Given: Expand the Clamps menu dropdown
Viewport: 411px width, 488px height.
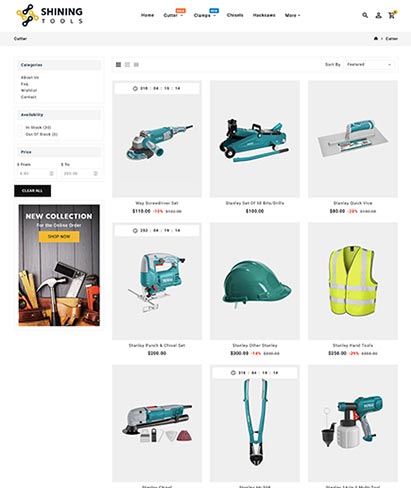Looking at the screenshot, I should coord(205,15).
